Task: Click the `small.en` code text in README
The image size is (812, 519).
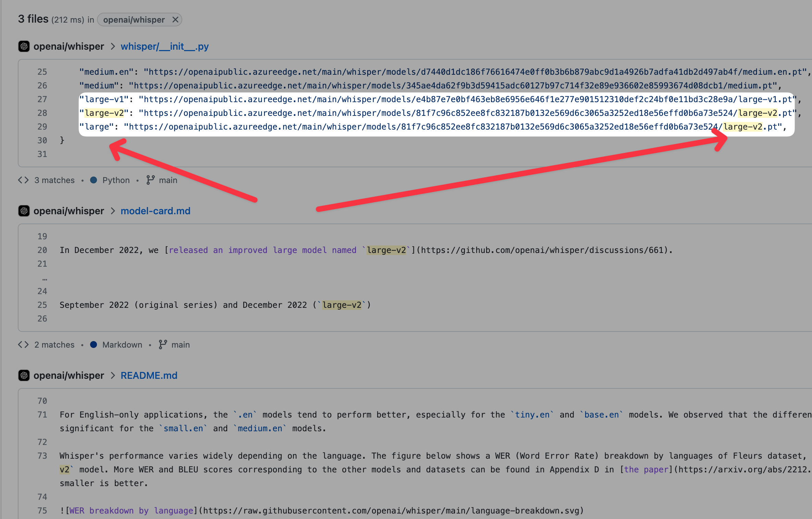Action: 183,428
